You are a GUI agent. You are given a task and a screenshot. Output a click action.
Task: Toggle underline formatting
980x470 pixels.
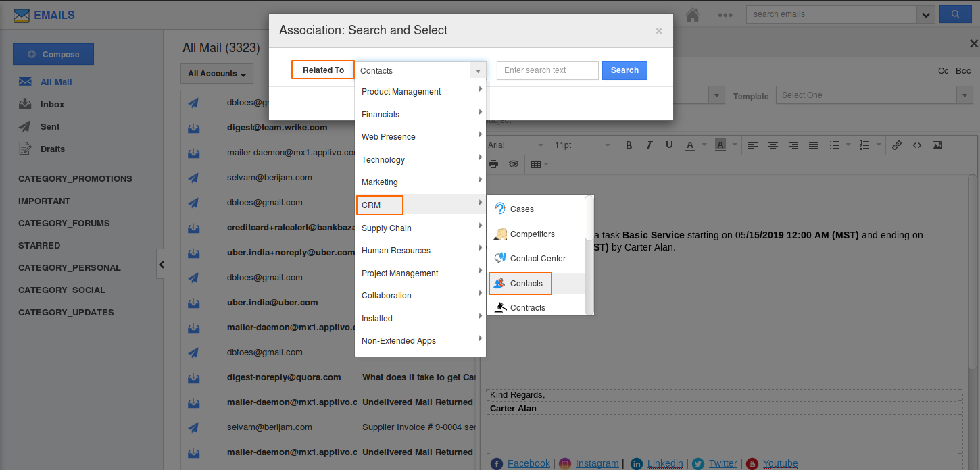(669, 145)
